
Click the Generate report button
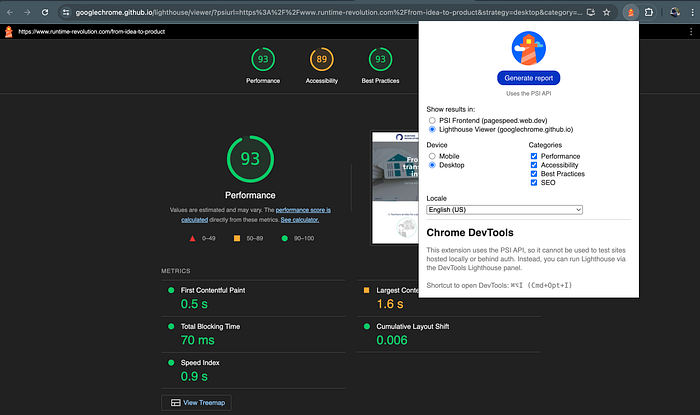click(529, 78)
